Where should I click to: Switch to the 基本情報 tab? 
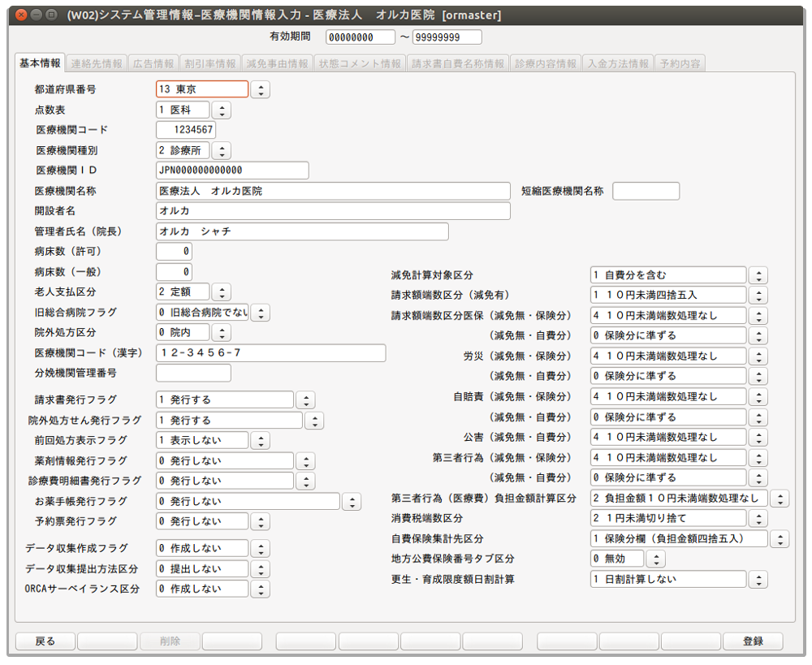click(40, 63)
